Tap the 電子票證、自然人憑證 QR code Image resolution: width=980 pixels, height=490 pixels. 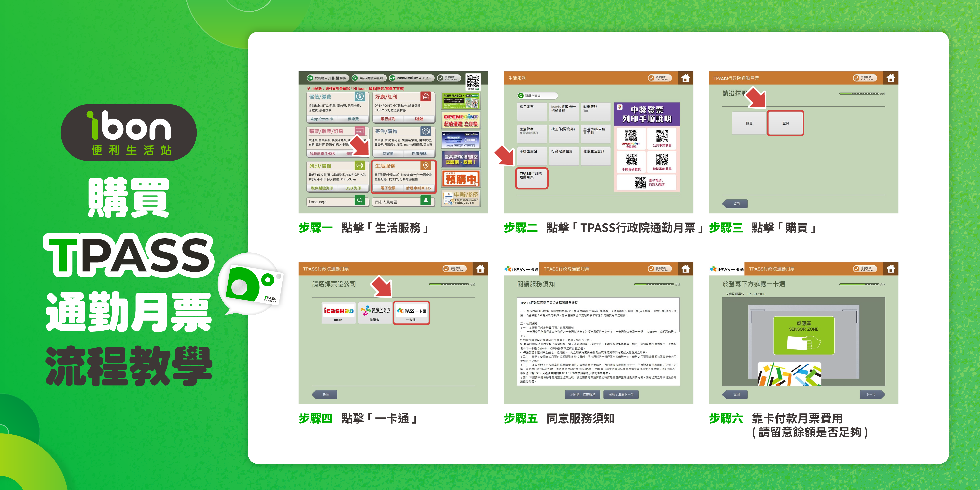(640, 183)
